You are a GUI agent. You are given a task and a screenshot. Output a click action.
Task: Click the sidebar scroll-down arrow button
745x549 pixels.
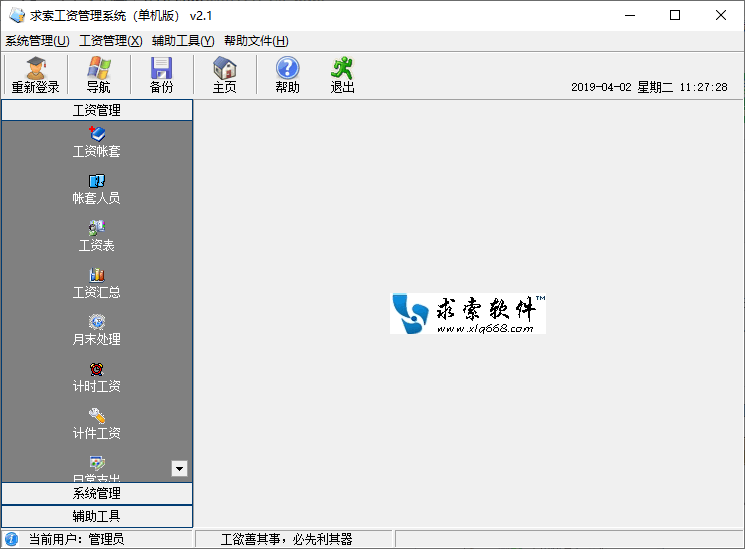click(x=179, y=469)
